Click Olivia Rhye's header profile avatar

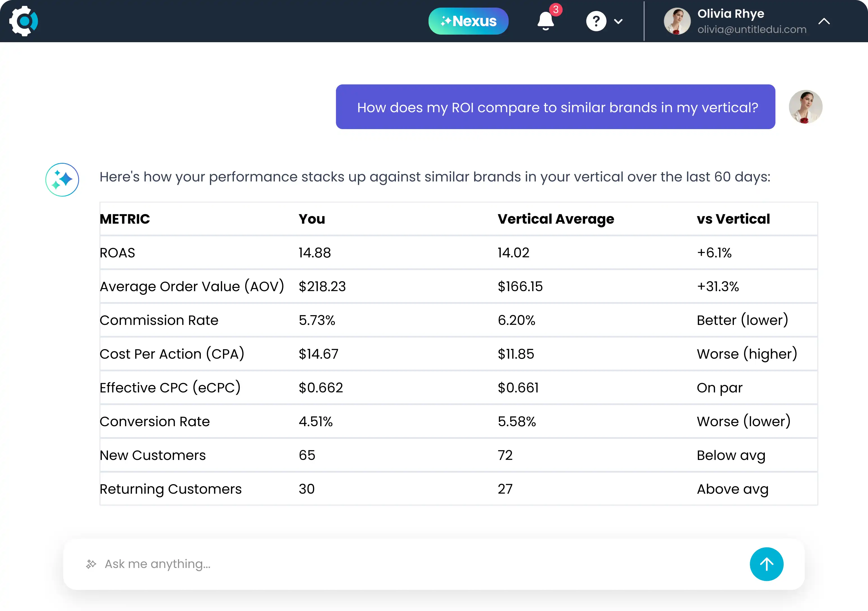[x=677, y=21]
